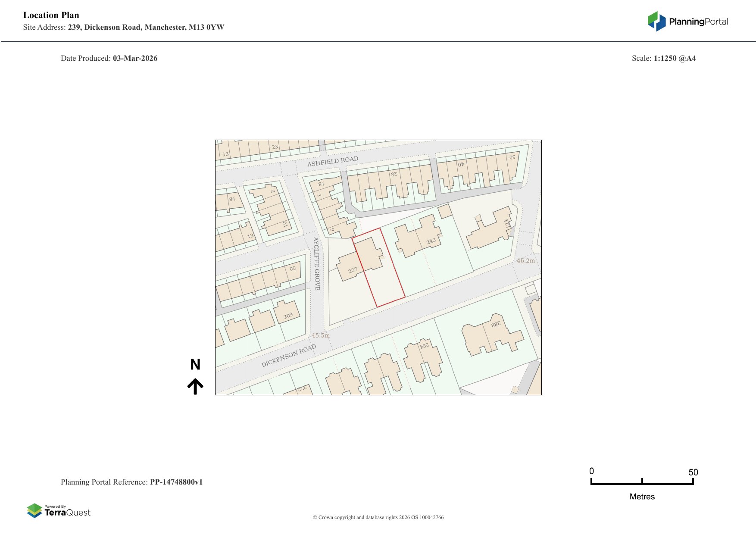Click the reference PP-14748800v1
This screenshot has width=756, height=535.
(x=176, y=482)
